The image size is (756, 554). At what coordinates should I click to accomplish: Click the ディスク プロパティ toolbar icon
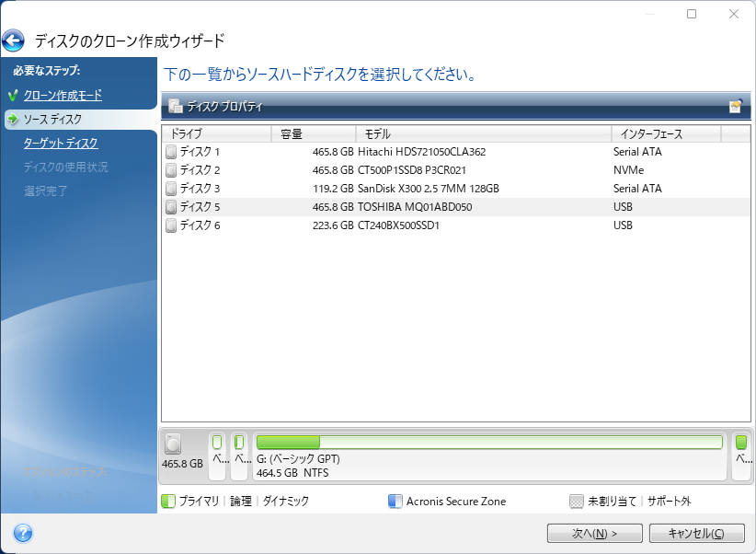pyautogui.click(x=176, y=106)
